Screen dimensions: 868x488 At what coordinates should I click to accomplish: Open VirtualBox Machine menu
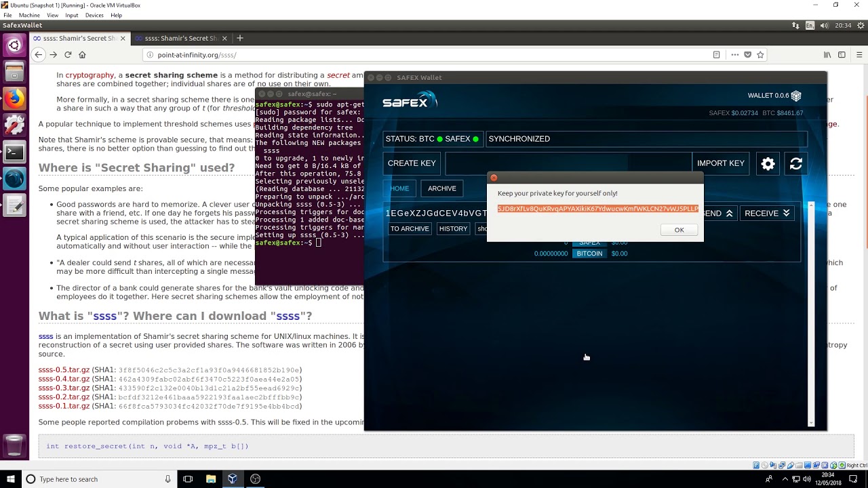coord(29,15)
